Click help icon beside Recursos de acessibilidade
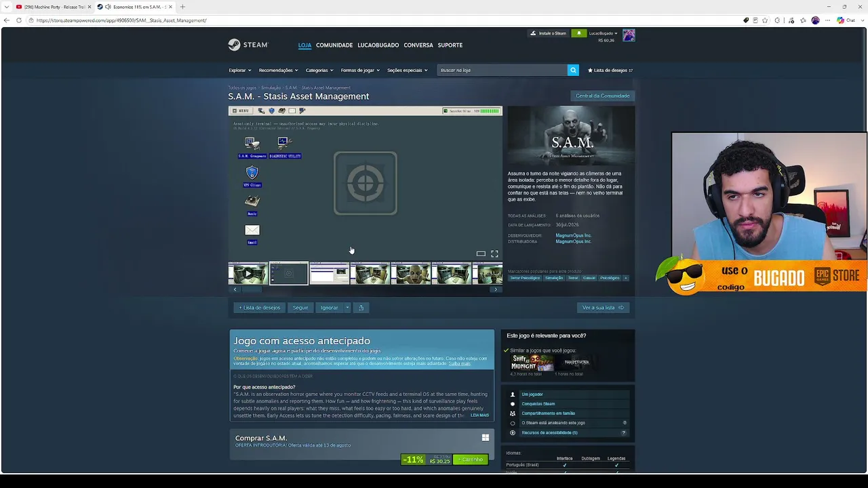This screenshot has width=868, height=488. [624, 432]
